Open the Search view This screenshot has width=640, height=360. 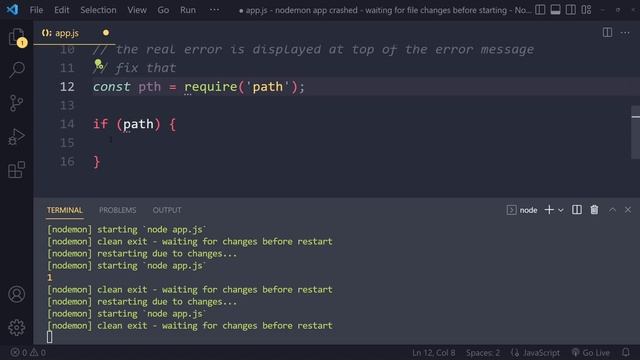(x=17, y=70)
